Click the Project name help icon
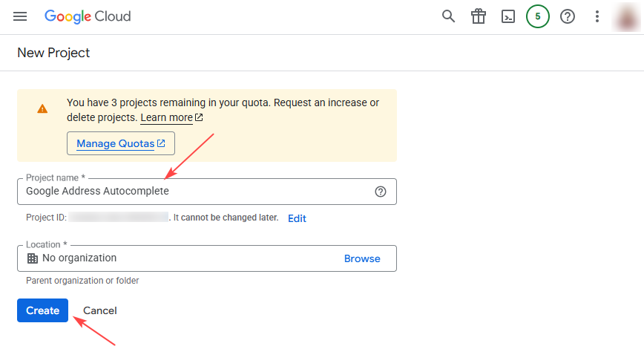This screenshot has width=644, height=349. [381, 192]
